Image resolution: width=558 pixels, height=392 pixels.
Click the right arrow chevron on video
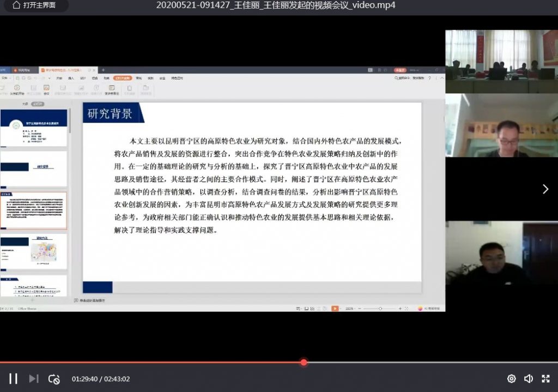pos(545,189)
